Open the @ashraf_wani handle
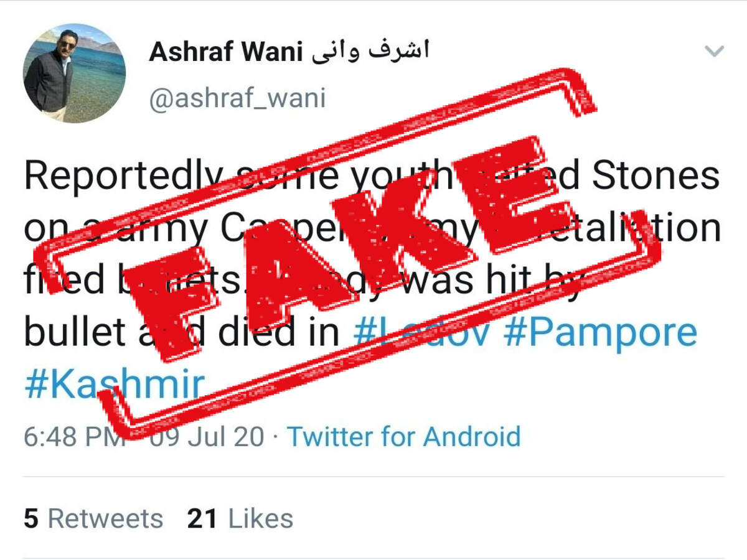 coord(237,99)
